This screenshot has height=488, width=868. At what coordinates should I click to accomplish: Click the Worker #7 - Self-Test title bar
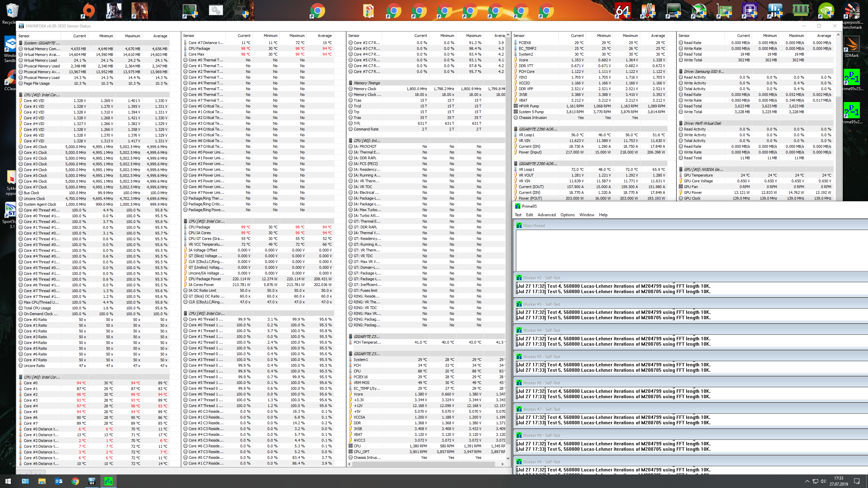tap(691, 409)
